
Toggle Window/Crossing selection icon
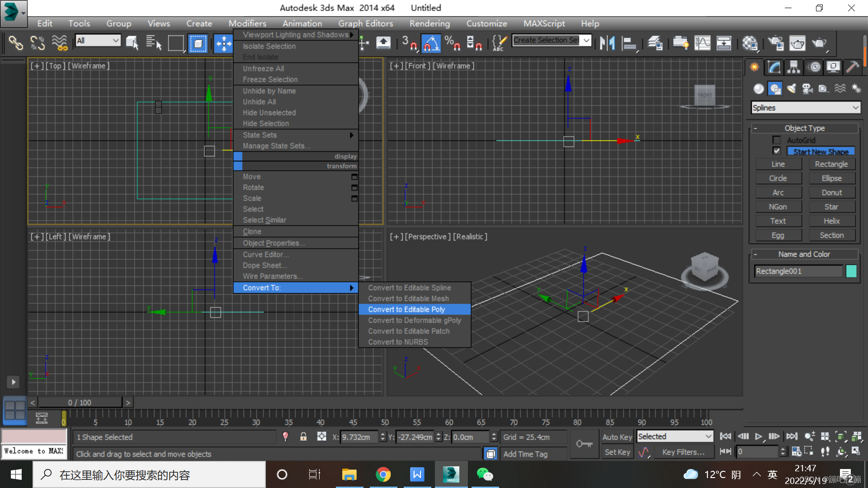click(x=198, y=43)
